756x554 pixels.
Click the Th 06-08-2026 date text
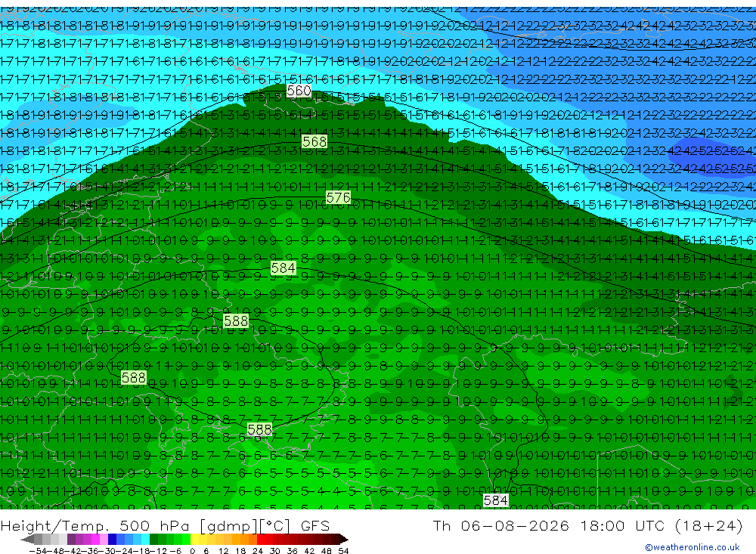[x=501, y=525]
